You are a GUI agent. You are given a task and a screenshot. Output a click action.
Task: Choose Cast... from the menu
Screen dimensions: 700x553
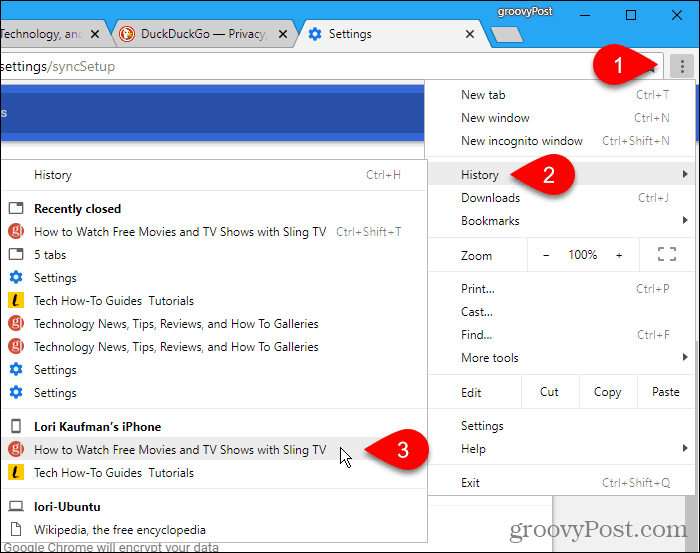point(561,312)
